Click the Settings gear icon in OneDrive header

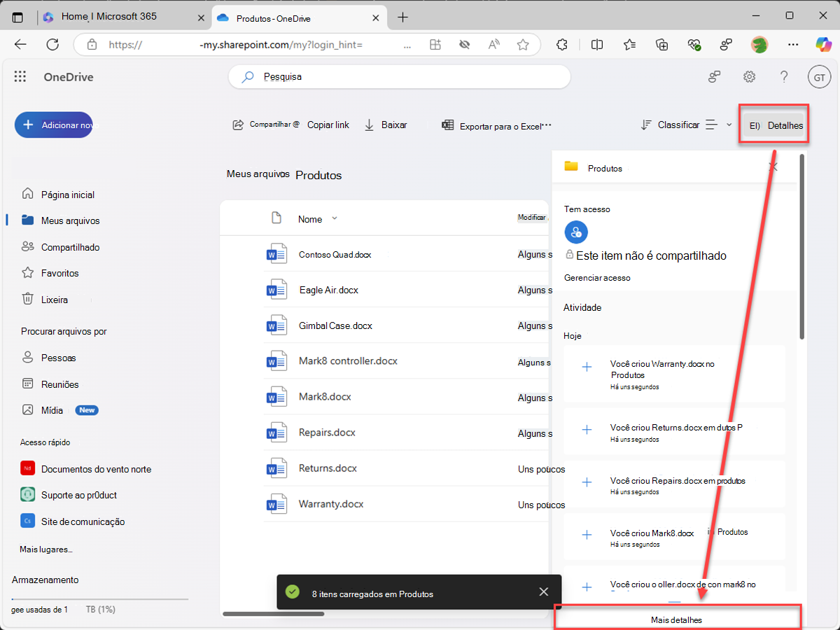pyautogui.click(x=749, y=77)
